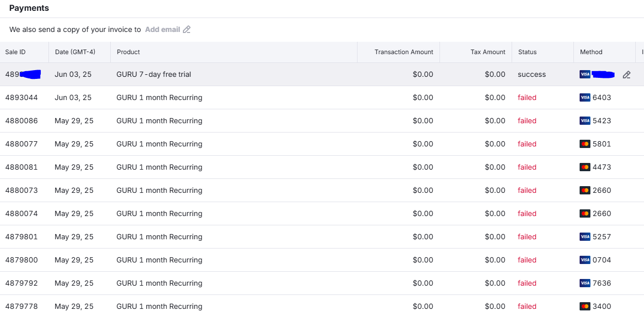Click card number 5423
This screenshot has width=644, height=313.
click(x=602, y=121)
